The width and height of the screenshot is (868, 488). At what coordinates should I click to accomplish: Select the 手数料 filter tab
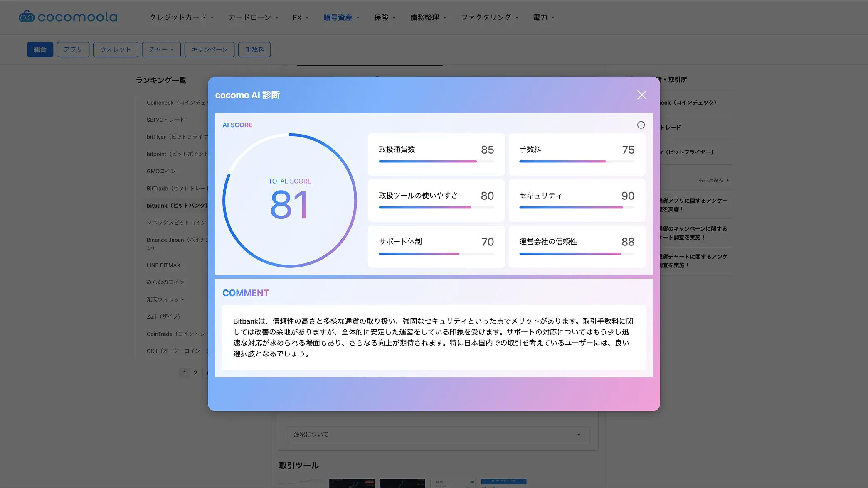coord(254,49)
